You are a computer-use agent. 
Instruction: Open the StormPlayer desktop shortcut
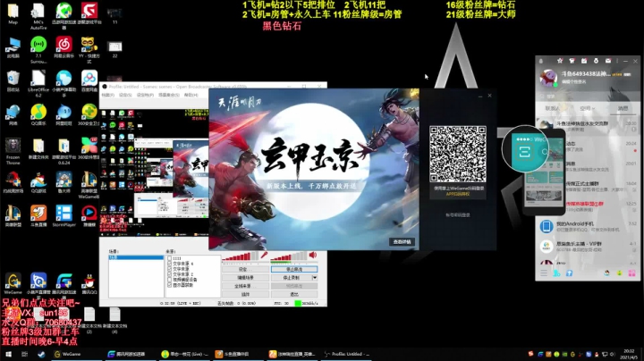click(x=64, y=216)
